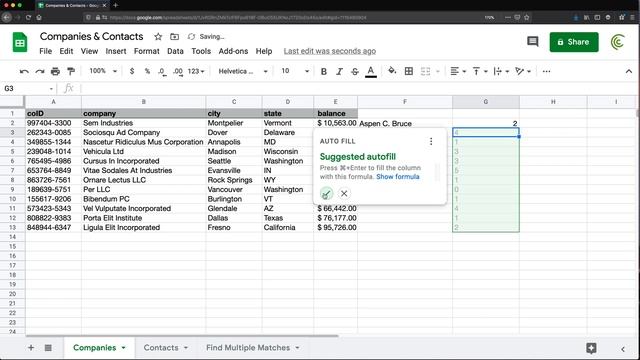Click the Redo icon in toolbar
This screenshot has width=640, height=360.
[x=40, y=71]
